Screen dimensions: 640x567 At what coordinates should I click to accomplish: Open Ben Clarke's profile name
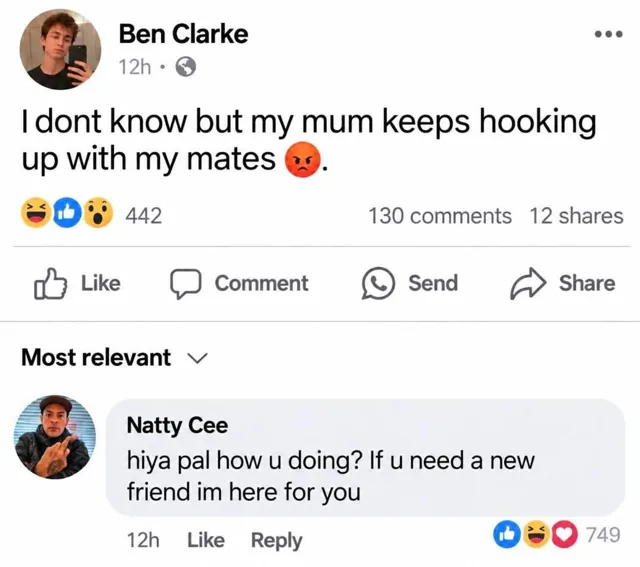[x=183, y=34]
